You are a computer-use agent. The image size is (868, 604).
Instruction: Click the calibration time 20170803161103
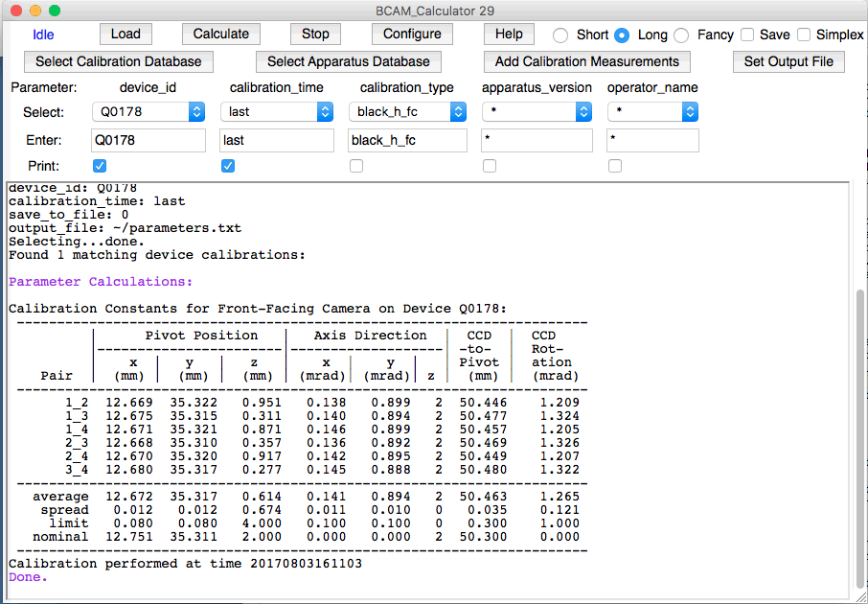(x=307, y=564)
